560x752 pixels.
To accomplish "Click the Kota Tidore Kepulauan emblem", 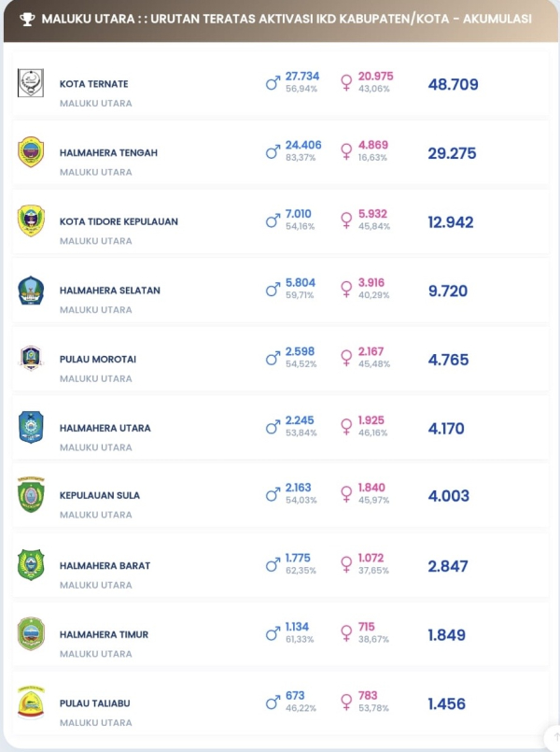I will (x=31, y=220).
